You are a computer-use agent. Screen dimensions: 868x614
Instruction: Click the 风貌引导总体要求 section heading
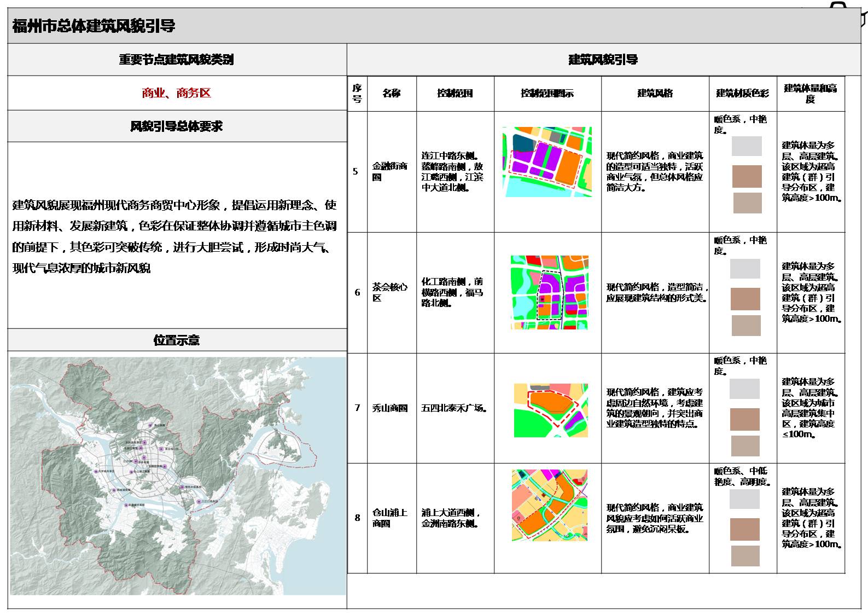[176, 126]
